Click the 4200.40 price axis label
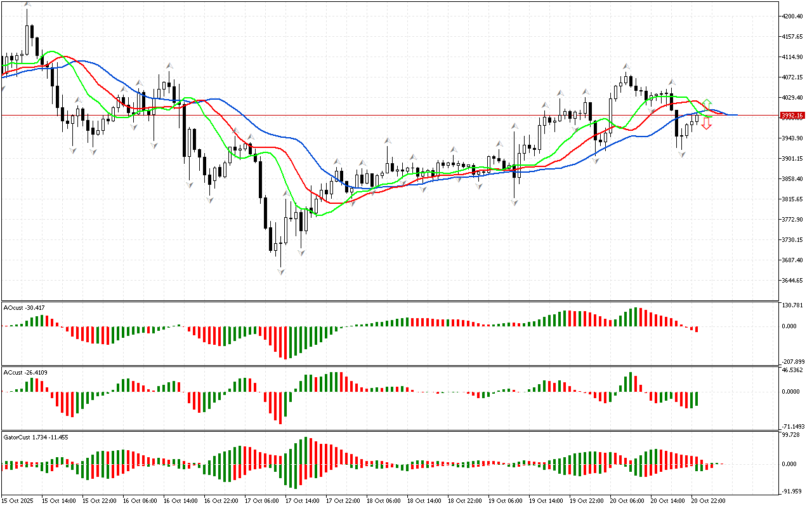Viewport: 812px width, 508px height. [x=792, y=17]
